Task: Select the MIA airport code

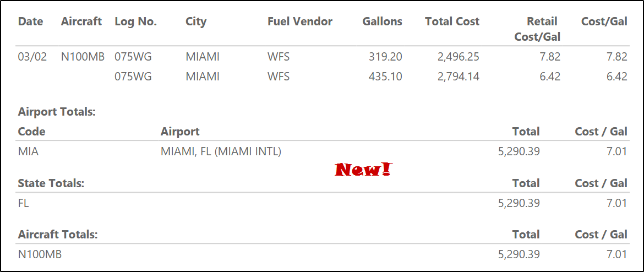Action: pos(28,151)
